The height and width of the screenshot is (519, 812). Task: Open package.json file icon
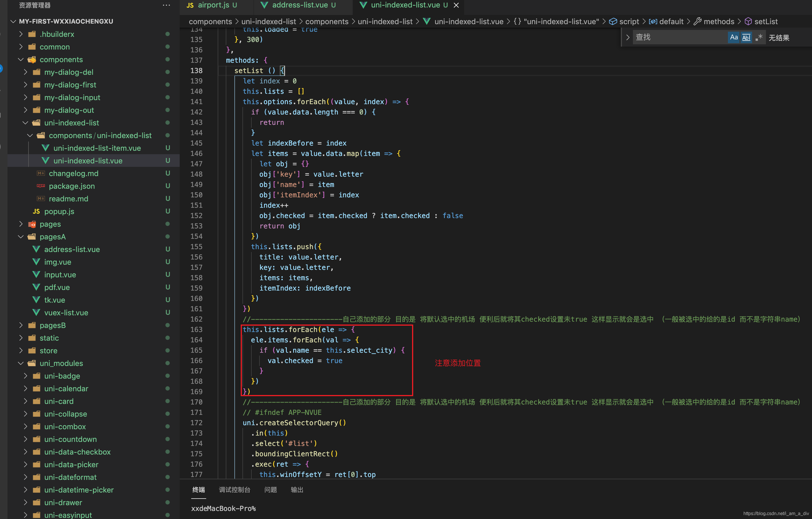point(41,186)
